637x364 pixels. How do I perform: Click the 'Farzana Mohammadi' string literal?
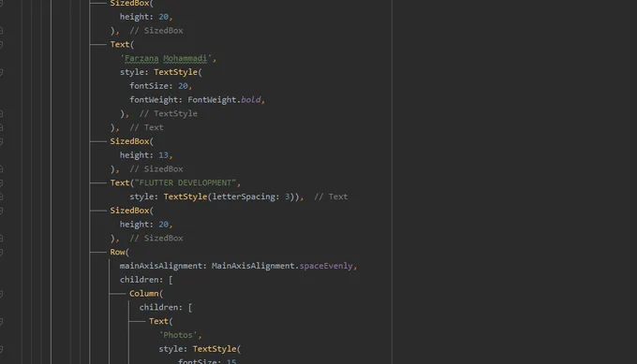pos(166,58)
